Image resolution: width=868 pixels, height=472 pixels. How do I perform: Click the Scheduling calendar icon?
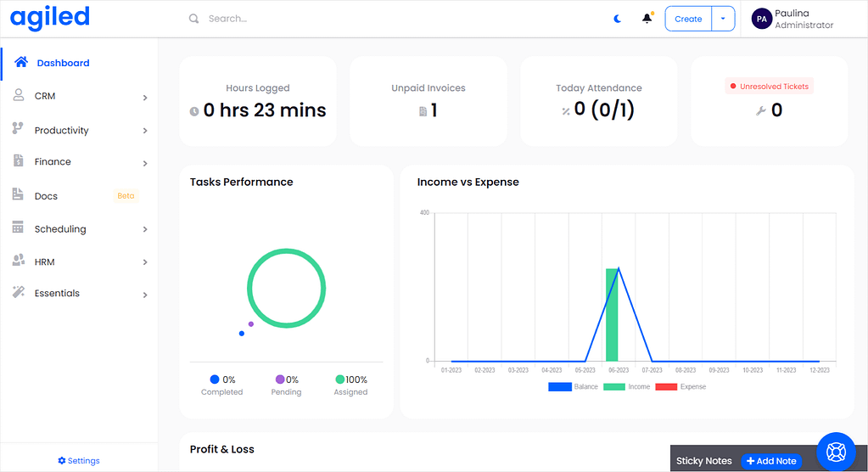[18, 228]
